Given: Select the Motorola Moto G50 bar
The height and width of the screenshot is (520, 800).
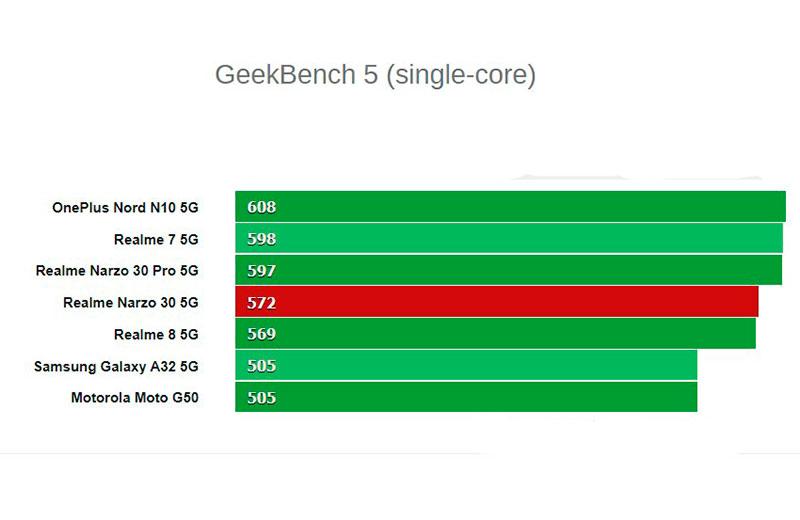Looking at the screenshot, I should (466, 397).
